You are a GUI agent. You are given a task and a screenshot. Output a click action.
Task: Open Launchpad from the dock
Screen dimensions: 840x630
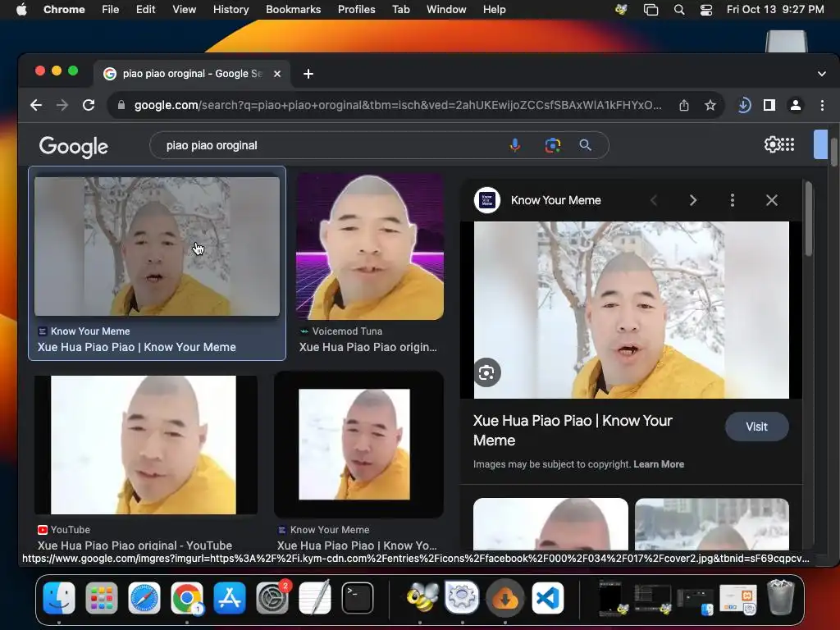tap(101, 598)
